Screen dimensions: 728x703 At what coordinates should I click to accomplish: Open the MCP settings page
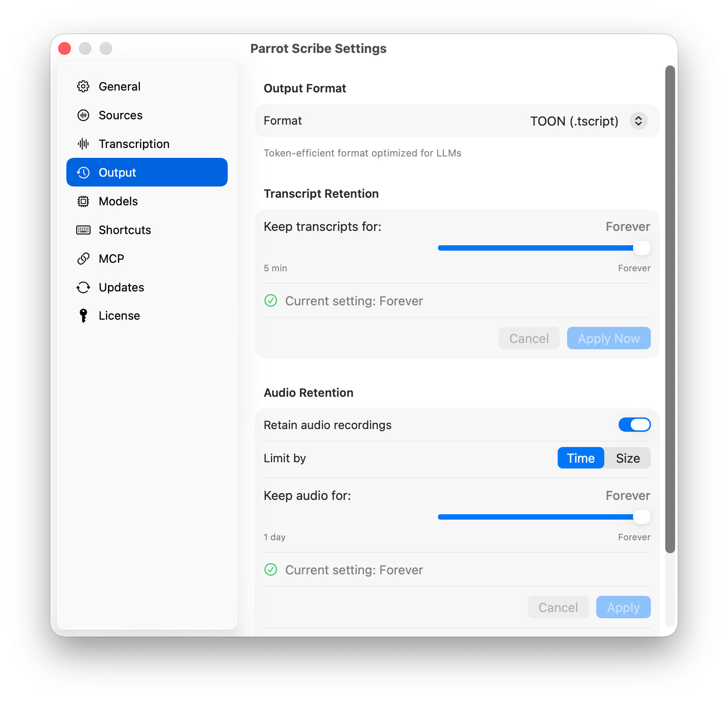pos(147,259)
